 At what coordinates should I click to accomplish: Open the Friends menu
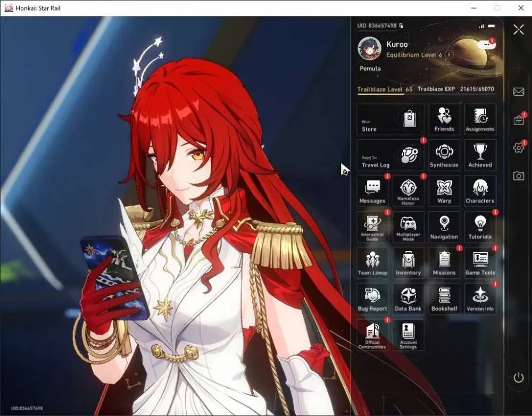pos(444,120)
